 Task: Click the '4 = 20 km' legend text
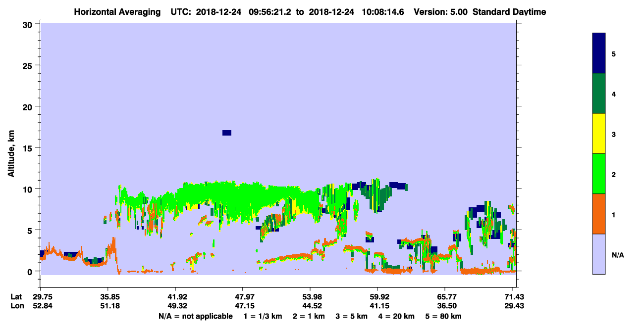click(396, 316)
